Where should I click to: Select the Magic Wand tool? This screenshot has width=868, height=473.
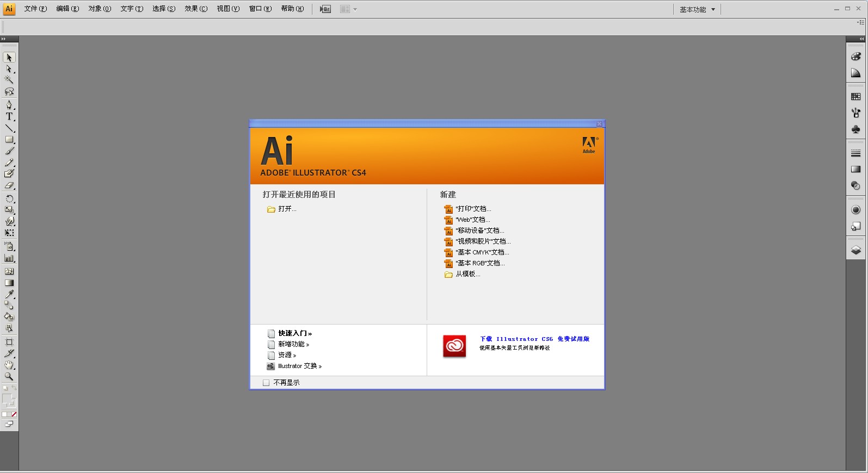[x=9, y=80]
